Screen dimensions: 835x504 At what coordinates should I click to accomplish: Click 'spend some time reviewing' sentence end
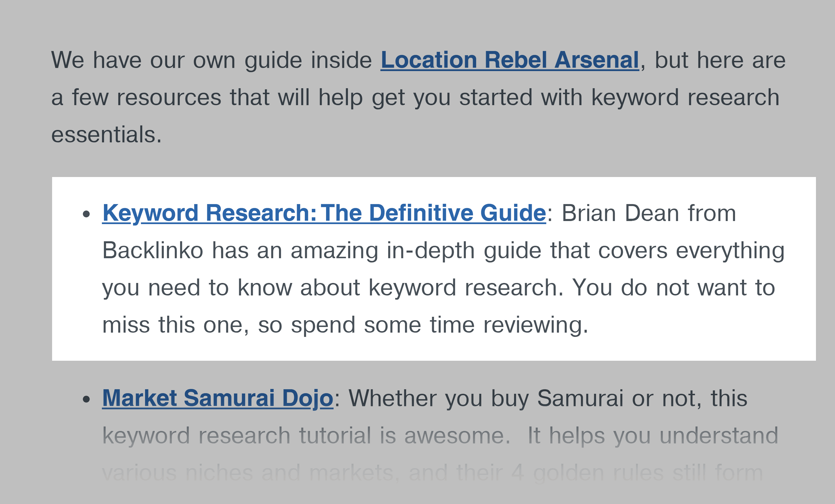[x=440, y=325]
